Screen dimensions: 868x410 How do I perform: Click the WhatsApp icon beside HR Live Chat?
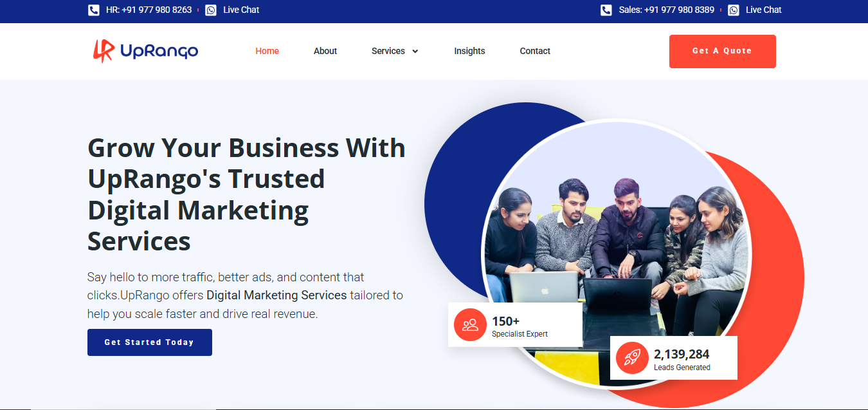(211, 10)
